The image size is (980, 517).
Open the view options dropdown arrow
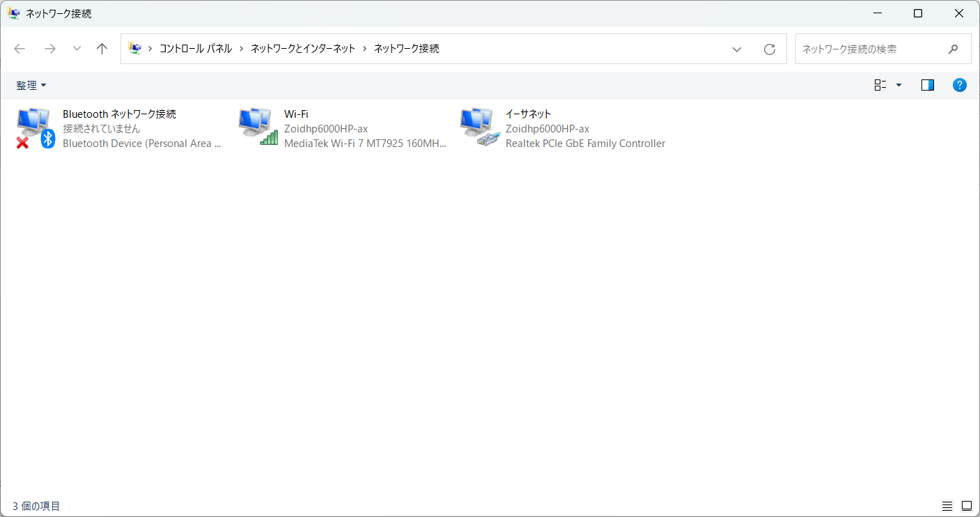pyautogui.click(x=899, y=85)
